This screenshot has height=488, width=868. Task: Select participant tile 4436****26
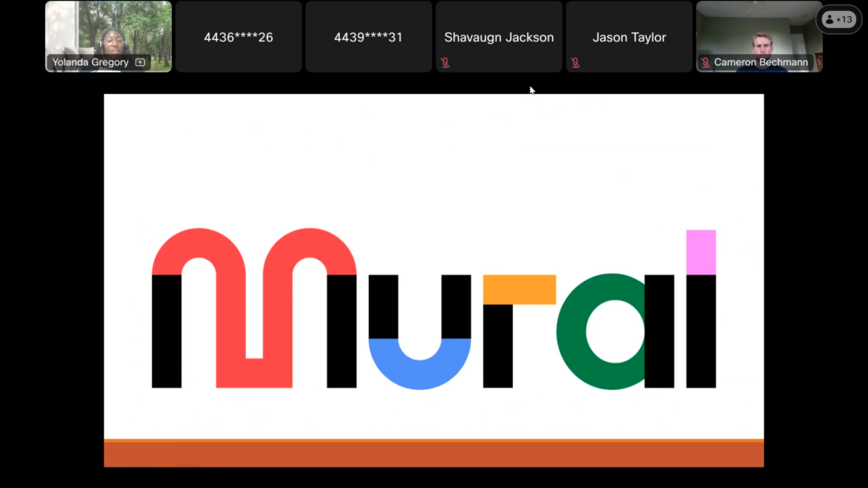238,36
